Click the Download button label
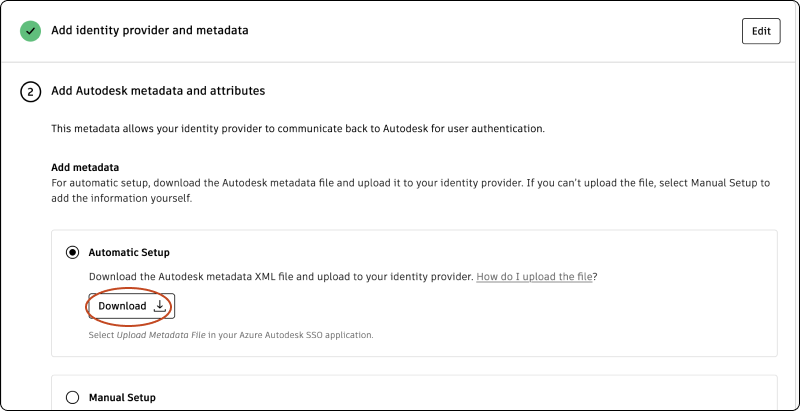This screenshot has width=800, height=411. pos(122,306)
